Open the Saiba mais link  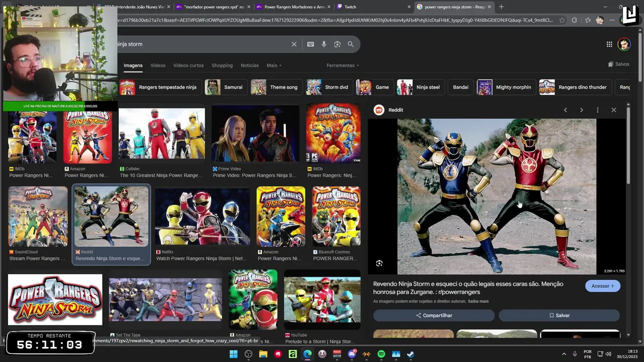pyautogui.click(x=478, y=302)
